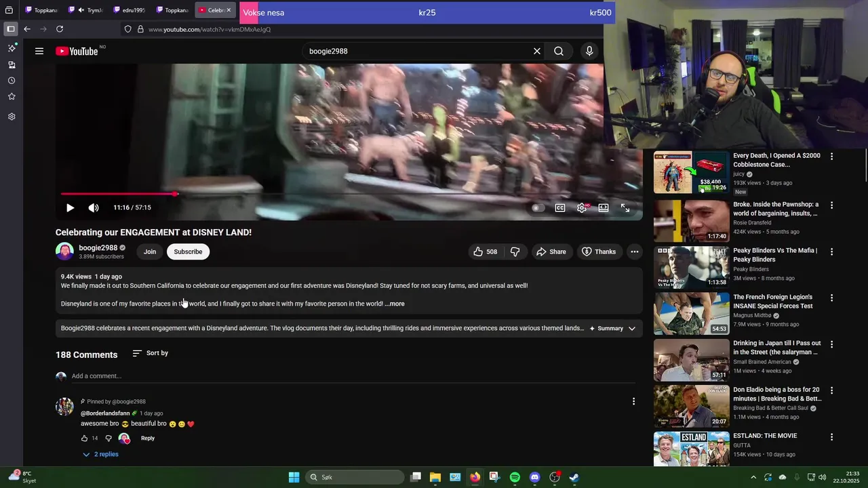
Task: Open options menu for pinned comment
Action: (633, 401)
